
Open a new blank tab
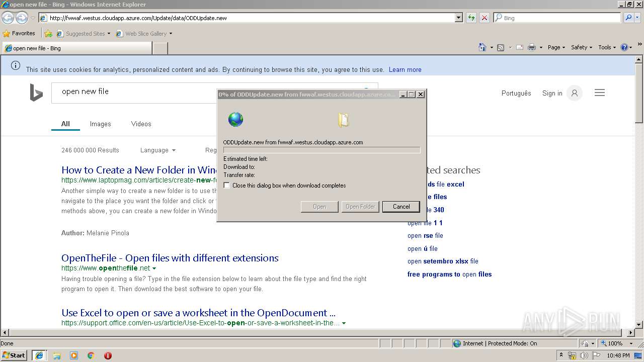click(x=160, y=48)
